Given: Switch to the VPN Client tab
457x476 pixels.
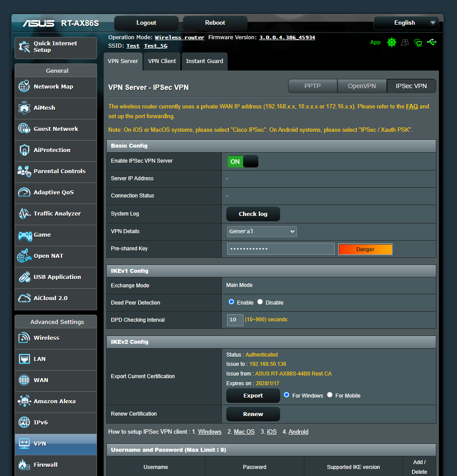Looking at the screenshot, I should click(161, 61).
